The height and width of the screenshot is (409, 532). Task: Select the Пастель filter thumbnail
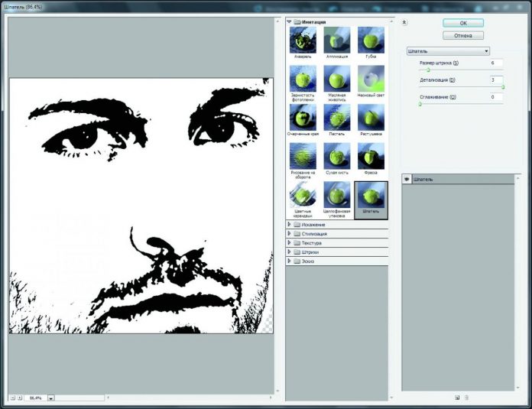pyautogui.click(x=337, y=116)
